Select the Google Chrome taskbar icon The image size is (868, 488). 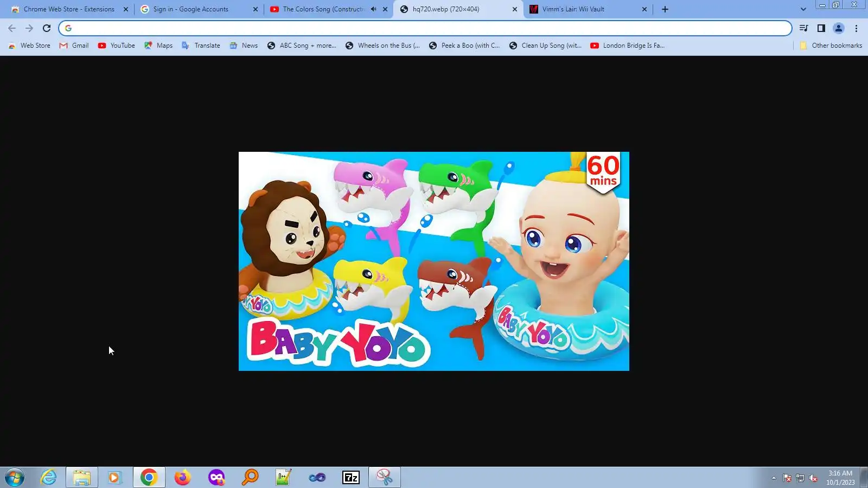[149, 477]
